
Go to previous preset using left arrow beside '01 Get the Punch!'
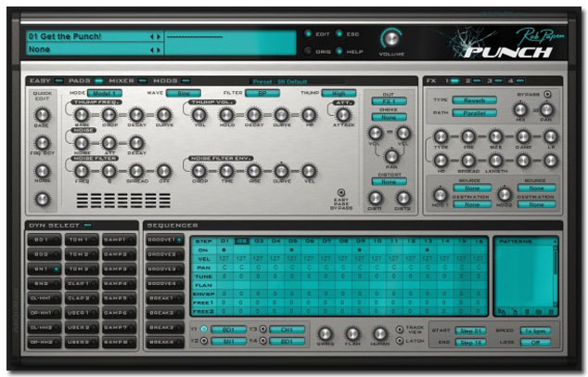(x=152, y=37)
